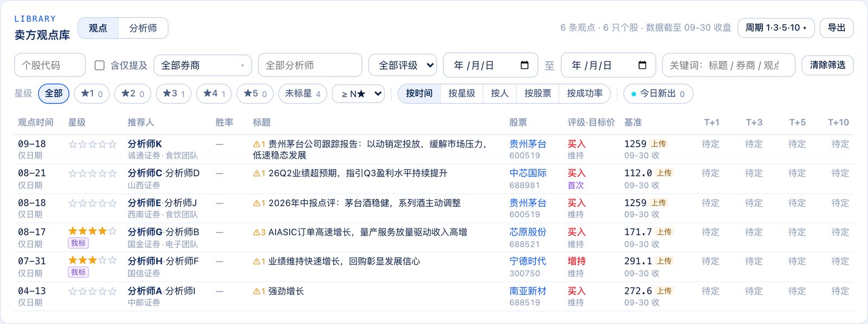Click 分析师K recommender name
This screenshot has width=868, height=324.
(145, 144)
